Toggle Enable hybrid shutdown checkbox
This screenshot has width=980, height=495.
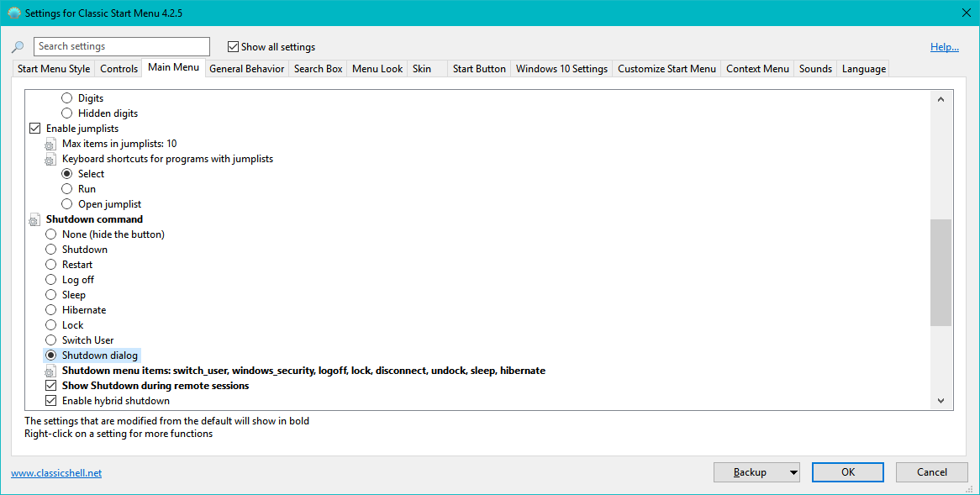pos(51,401)
